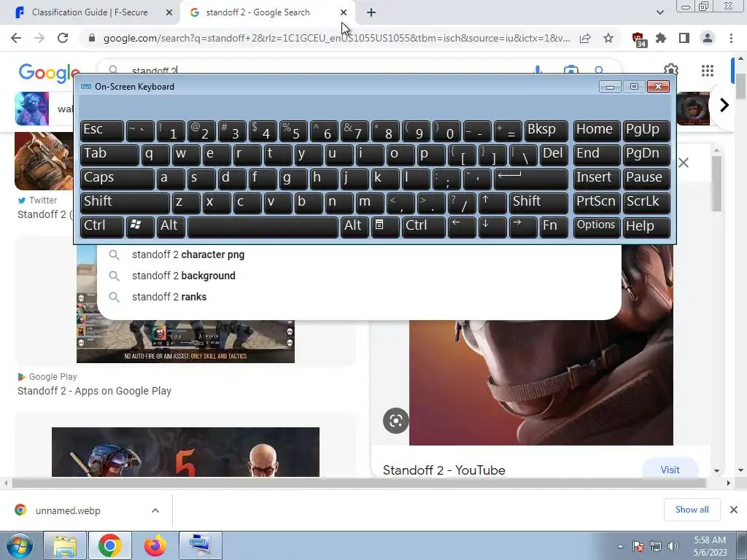Close the downloads bar
The height and width of the screenshot is (560, 747).
(734, 510)
